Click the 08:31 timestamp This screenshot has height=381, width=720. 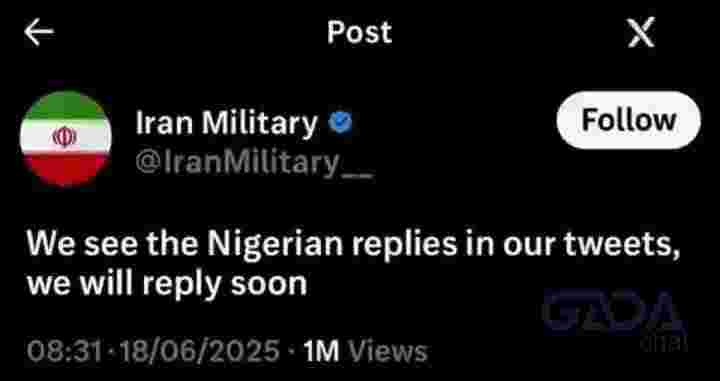pyautogui.click(x=64, y=352)
